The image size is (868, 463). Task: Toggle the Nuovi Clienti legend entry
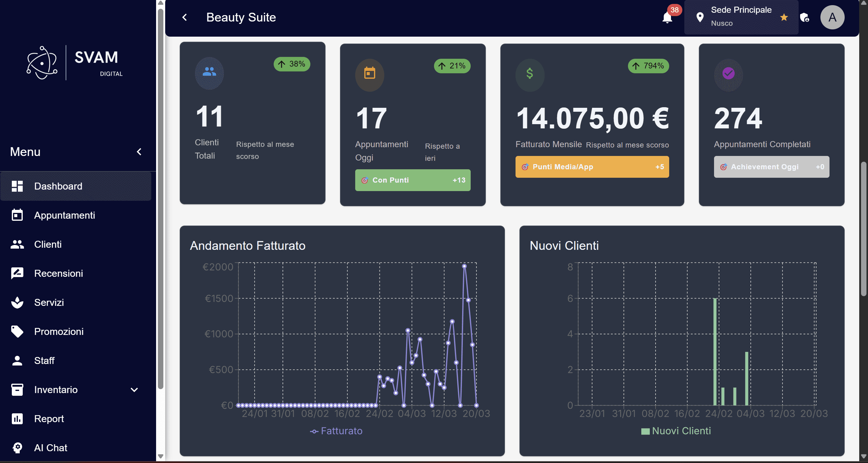pos(676,431)
